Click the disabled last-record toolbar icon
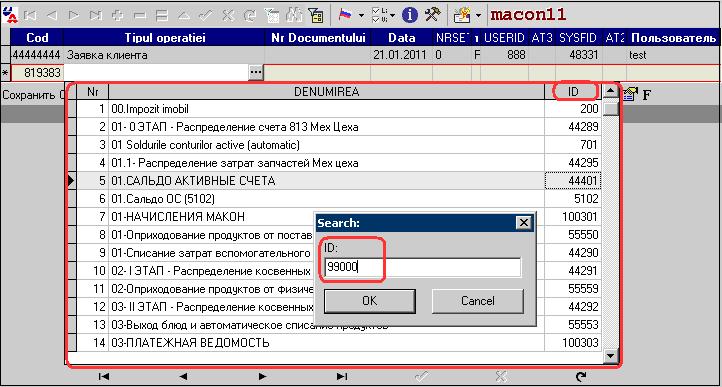 [96, 15]
